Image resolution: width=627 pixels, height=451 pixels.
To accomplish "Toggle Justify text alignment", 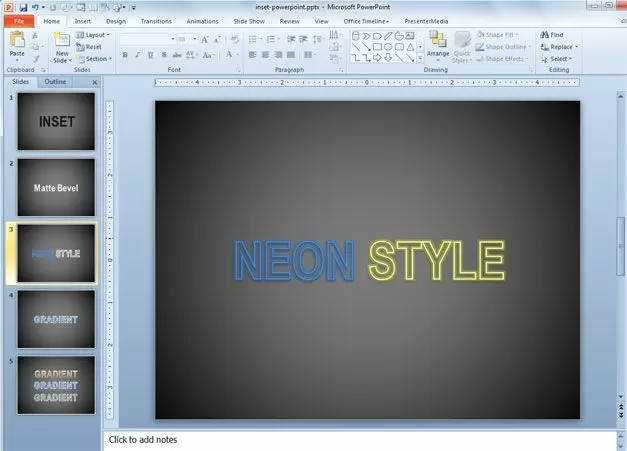I will pyautogui.click(x=291, y=55).
